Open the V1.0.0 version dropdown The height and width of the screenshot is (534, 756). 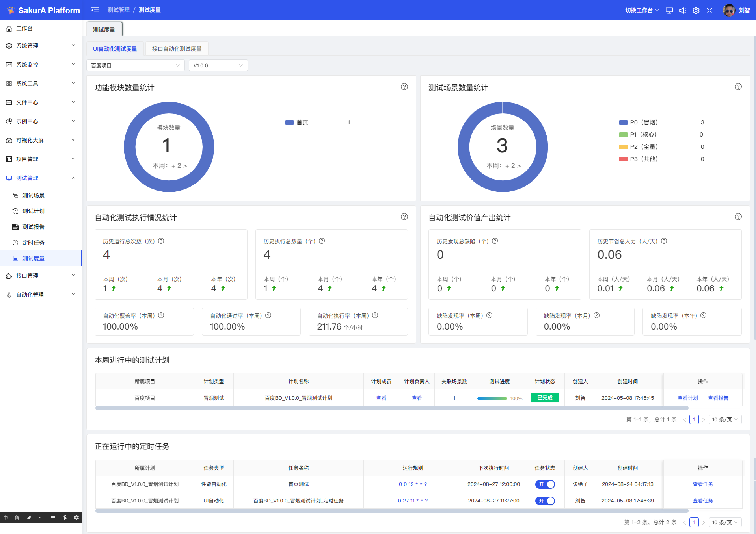pos(218,65)
